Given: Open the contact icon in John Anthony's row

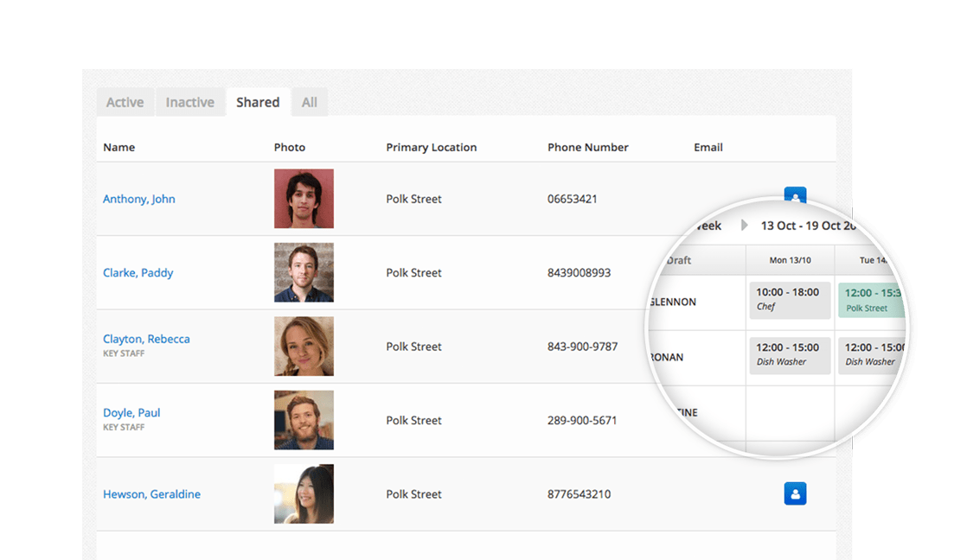Looking at the screenshot, I should coord(795,197).
